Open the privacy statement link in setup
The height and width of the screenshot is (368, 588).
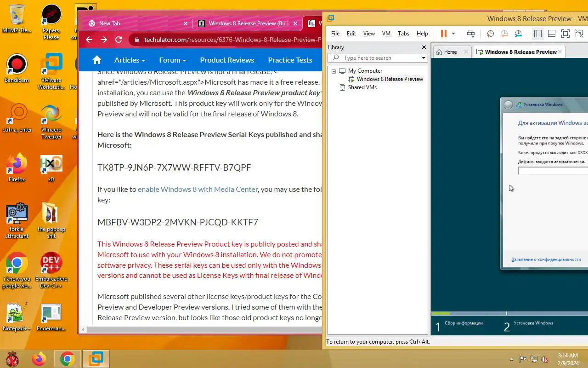[x=546, y=259]
